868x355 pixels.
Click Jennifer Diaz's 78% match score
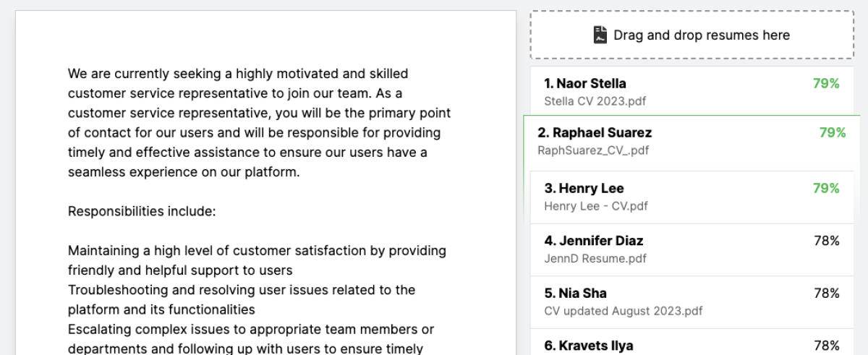pos(827,241)
